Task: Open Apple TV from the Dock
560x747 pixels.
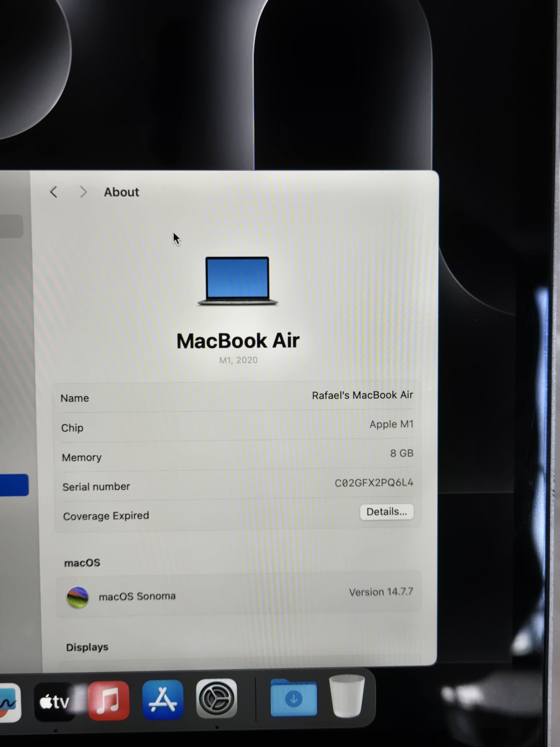Action: tap(55, 702)
